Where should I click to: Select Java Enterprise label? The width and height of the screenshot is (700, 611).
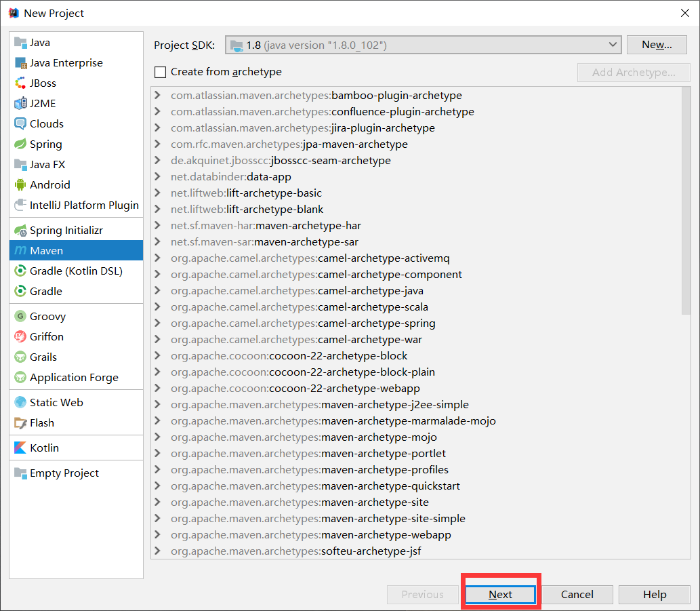coord(66,63)
